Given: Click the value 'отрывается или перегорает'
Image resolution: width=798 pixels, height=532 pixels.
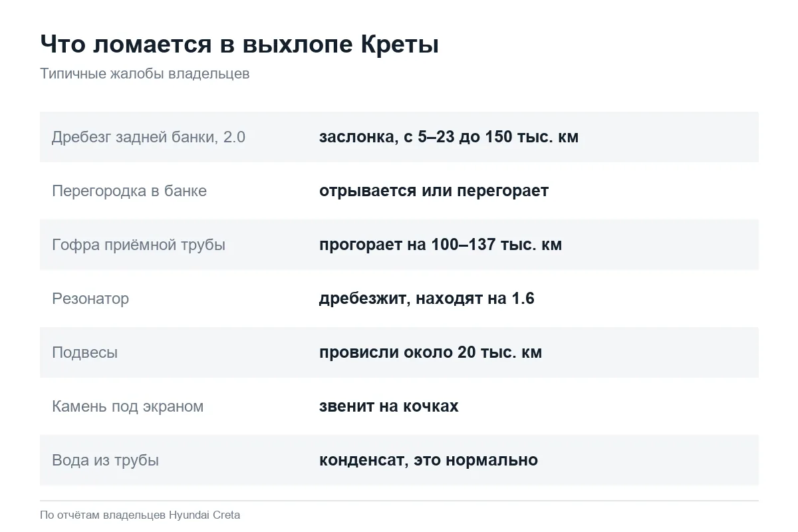Looking at the screenshot, I should [x=434, y=191].
